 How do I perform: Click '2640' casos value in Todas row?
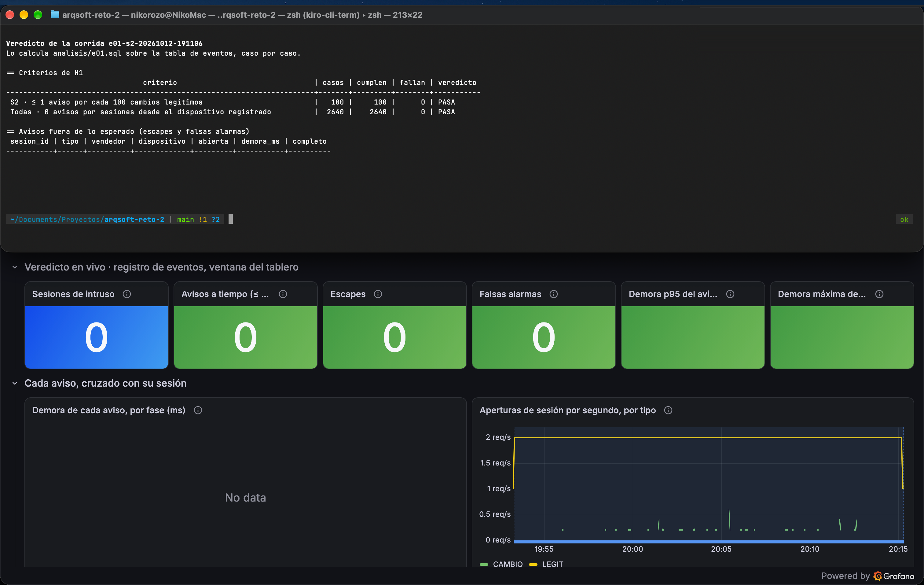click(x=335, y=112)
